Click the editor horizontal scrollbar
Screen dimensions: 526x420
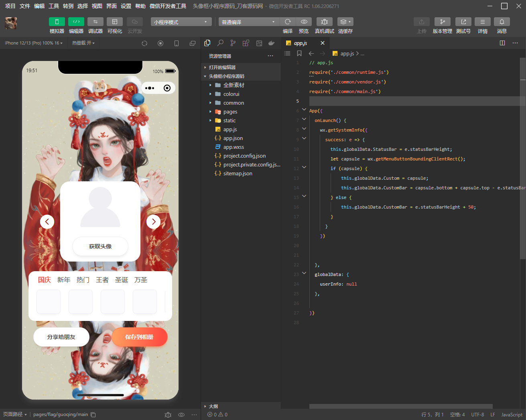[x=400, y=406]
